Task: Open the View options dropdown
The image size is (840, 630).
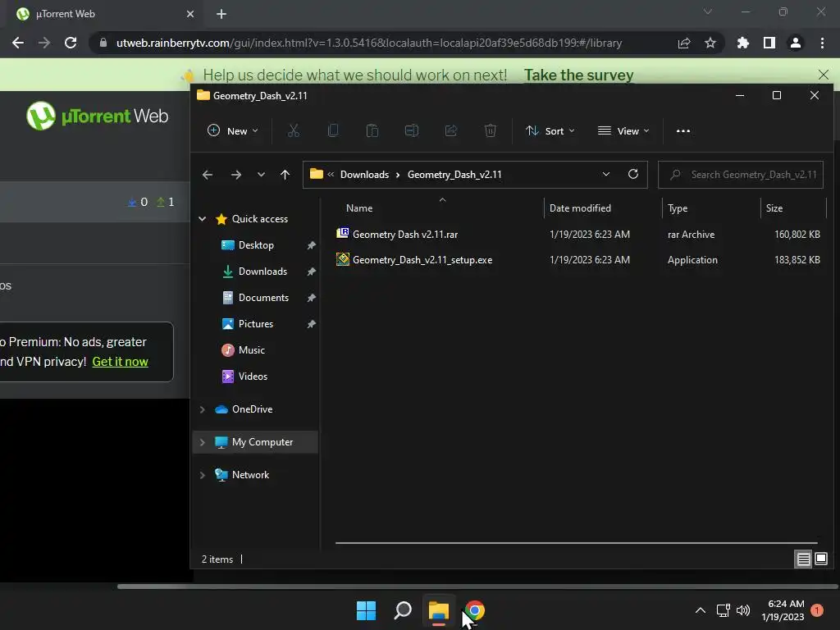Action: click(x=623, y=130)
